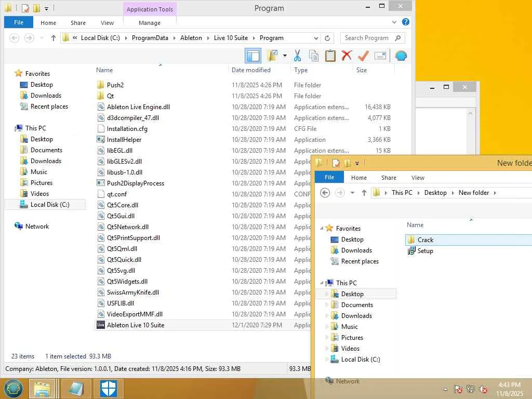The height and width of the screenshot is (399, 532).
Task: Click the Email envelope toolbar icon
Action: (x=380, y=56)
